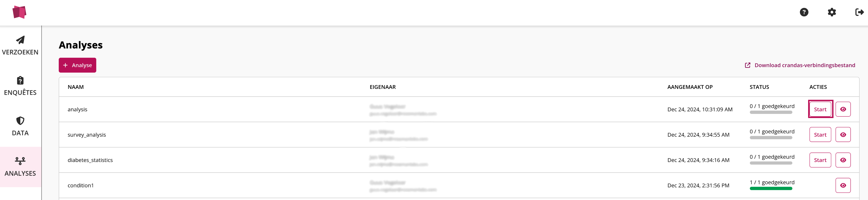
Task: Click the logout arrow icon
Action: tap(859, 13)
